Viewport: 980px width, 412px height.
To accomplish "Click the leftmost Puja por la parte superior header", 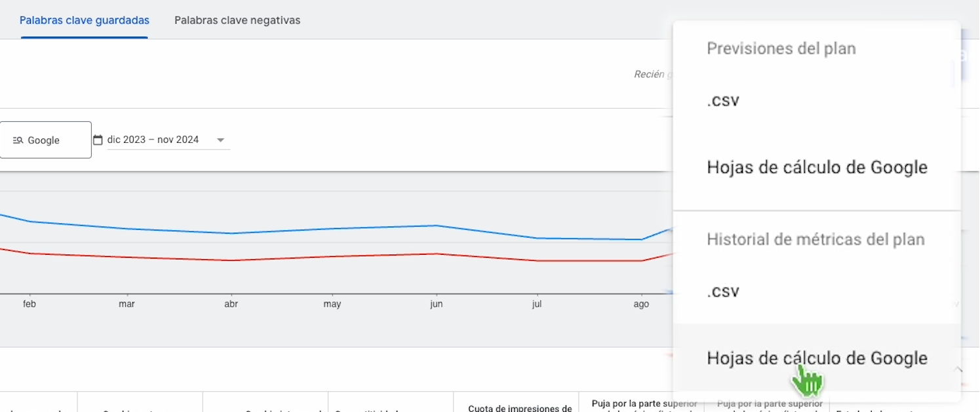I will (x=644, y=404).
